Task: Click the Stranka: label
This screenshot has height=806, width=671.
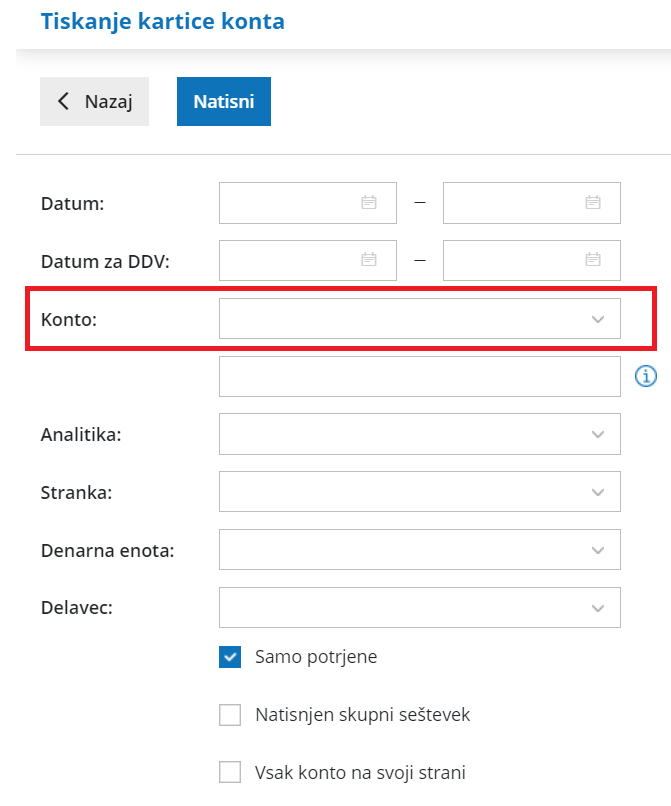Action: [x=76, y=493]
